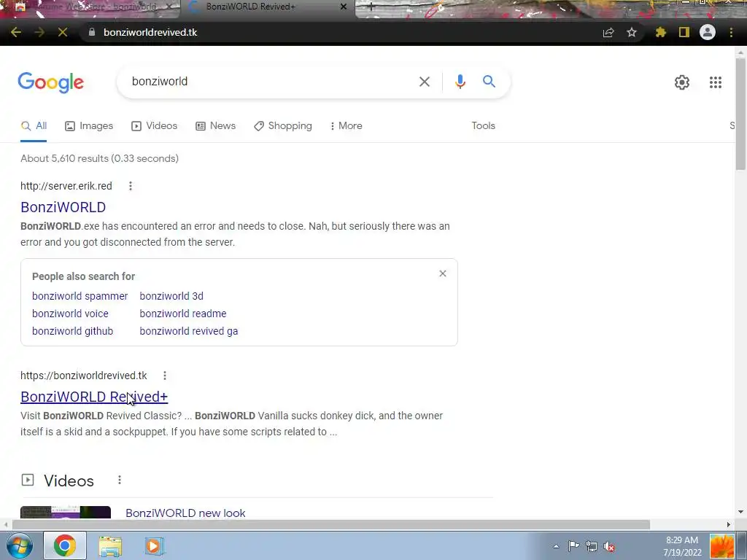Open the BonziWORLD new look video
The image size is (747, 560).
185,513
